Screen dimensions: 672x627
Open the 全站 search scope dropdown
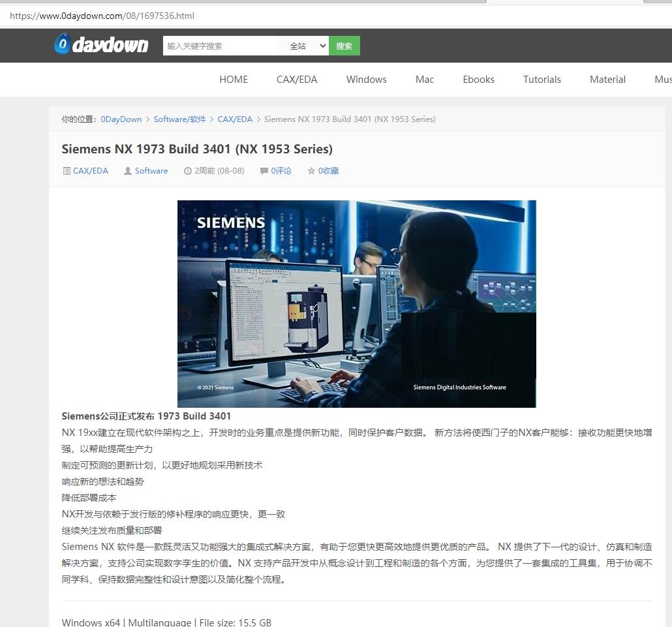308,46
